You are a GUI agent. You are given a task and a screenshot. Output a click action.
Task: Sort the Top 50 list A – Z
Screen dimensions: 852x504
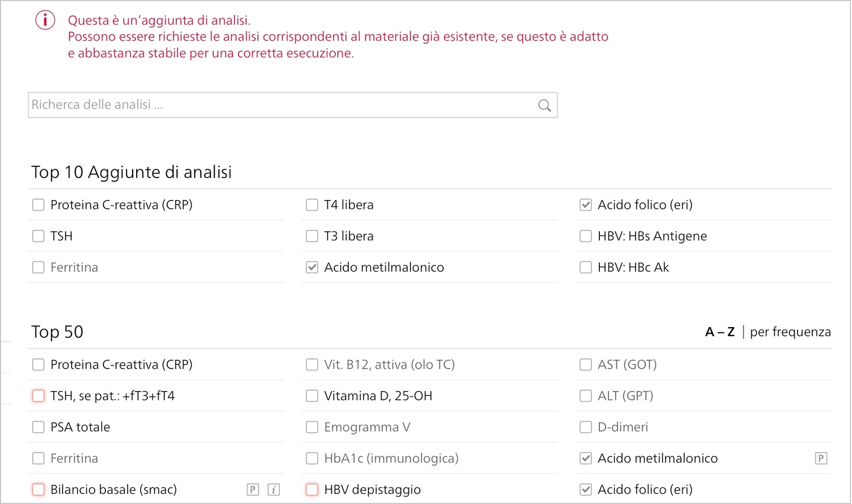click(719, 332)
